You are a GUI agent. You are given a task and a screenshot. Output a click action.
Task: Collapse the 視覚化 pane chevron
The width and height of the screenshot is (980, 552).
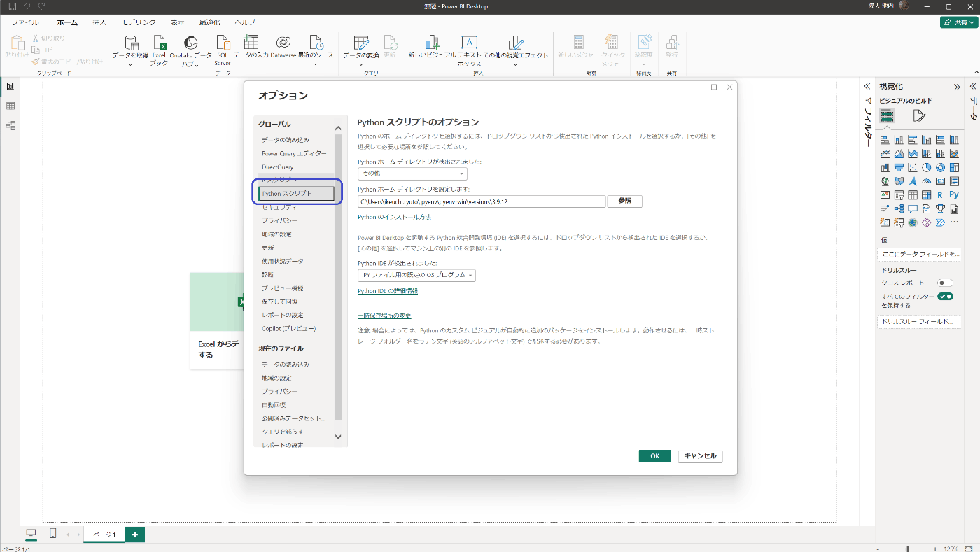click(957, 87)
